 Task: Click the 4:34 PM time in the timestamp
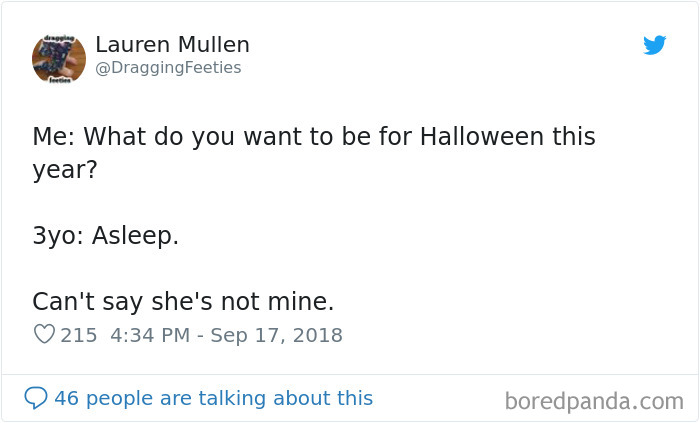(x=147, y=335)
